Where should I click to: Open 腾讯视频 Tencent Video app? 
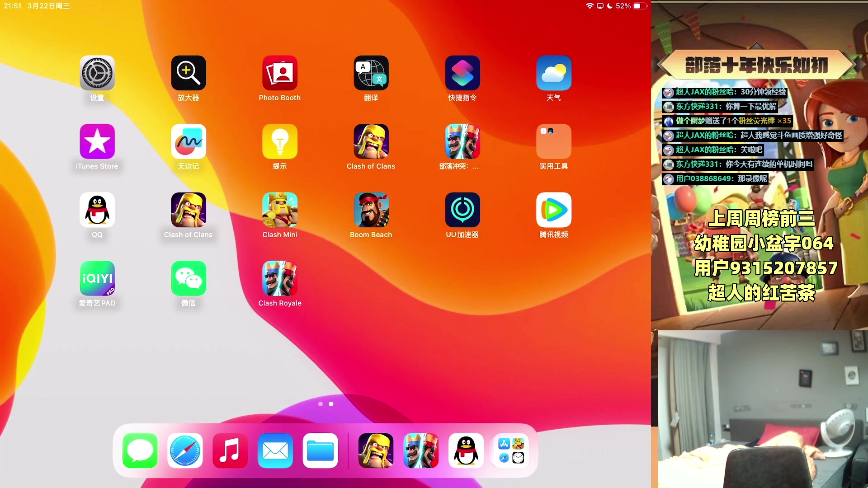point(554,210)
